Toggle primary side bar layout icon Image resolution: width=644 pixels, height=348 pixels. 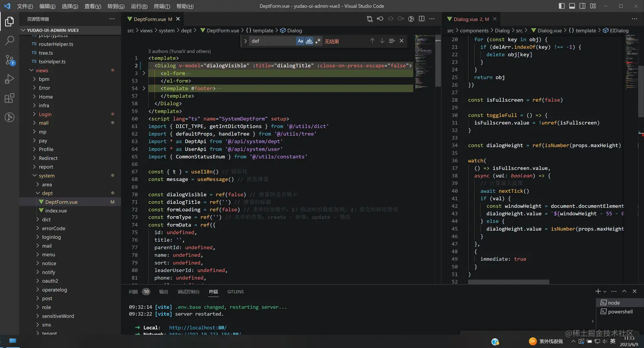coord(562,6)
